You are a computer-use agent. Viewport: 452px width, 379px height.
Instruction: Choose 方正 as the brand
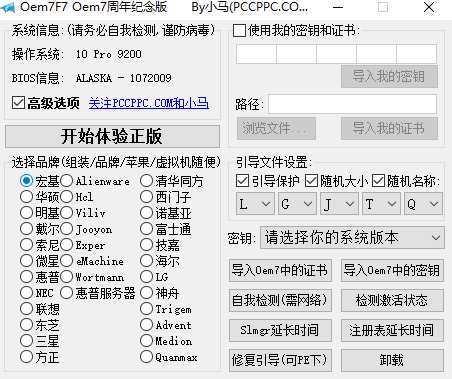(26, 357)
